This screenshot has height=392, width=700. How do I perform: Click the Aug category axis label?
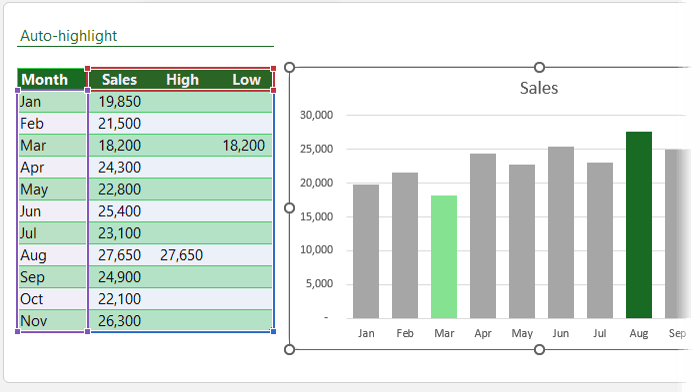coord(639,334)
